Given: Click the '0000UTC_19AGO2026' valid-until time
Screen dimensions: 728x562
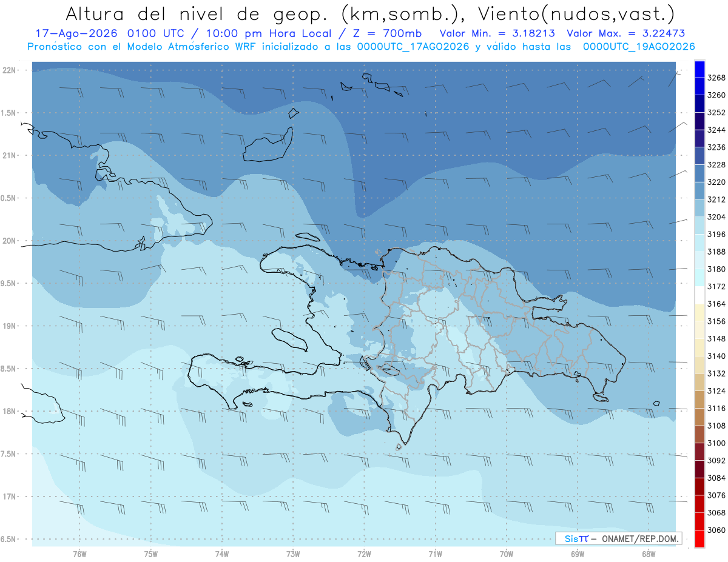Looking at the screenshot, I should 639,47.
